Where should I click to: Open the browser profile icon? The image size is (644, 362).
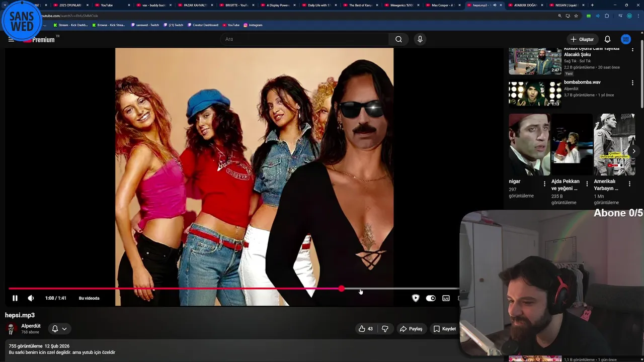629,16
